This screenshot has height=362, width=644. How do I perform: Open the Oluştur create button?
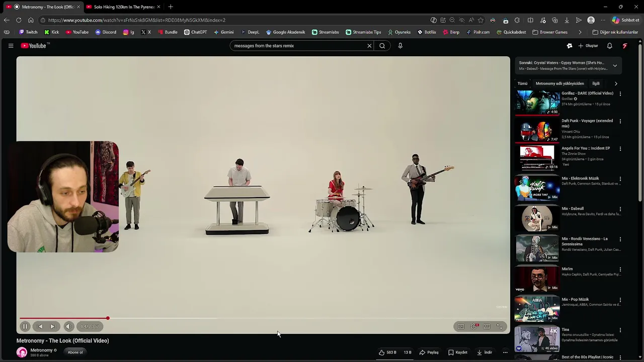coord(588,46)
